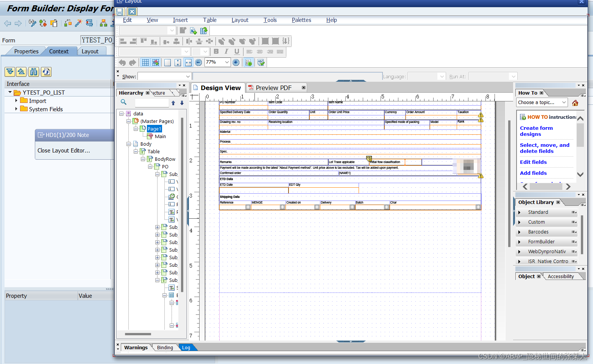Toggle Show Grid button
This screenshot has height=364, width=593.
[145, 62]
